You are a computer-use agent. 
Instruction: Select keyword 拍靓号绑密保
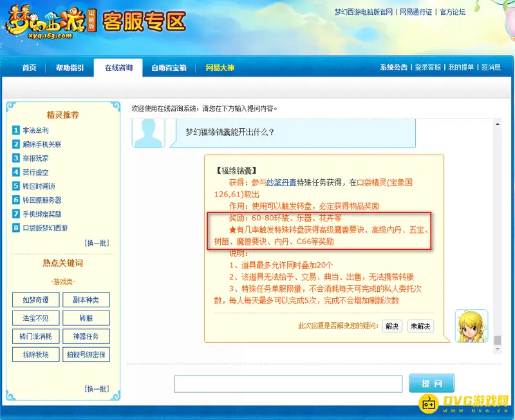[x=86, y=354]
